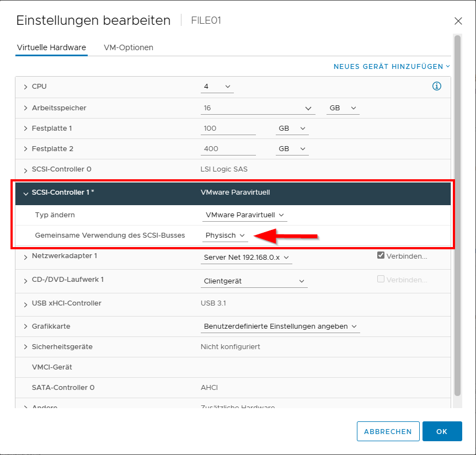
Task: Close the Einstellungen bearbeiten dialog
Action: 458,22
